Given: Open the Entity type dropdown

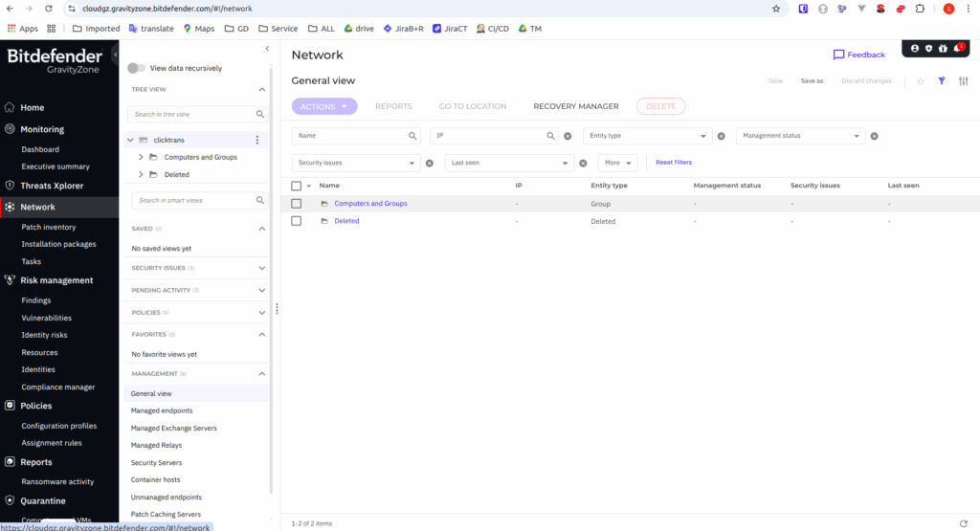Looking at the screenshot, I should click(x=648, y=136).
